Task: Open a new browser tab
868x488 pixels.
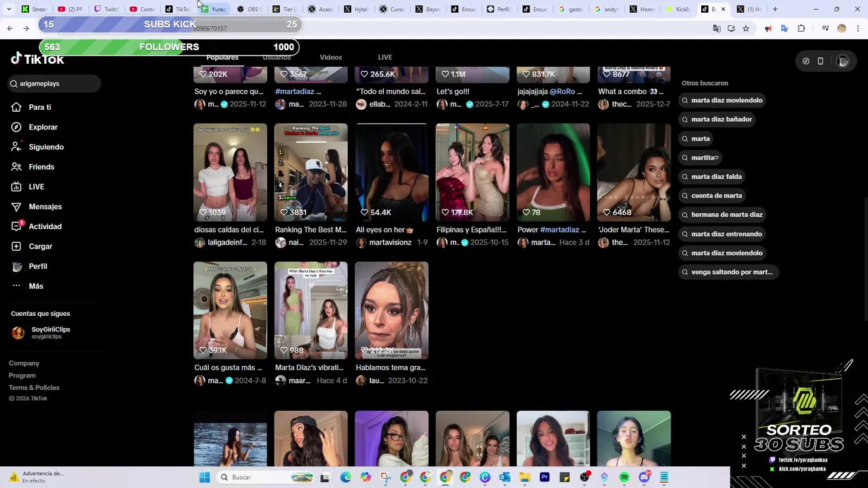Action: (x=775, y=9)
